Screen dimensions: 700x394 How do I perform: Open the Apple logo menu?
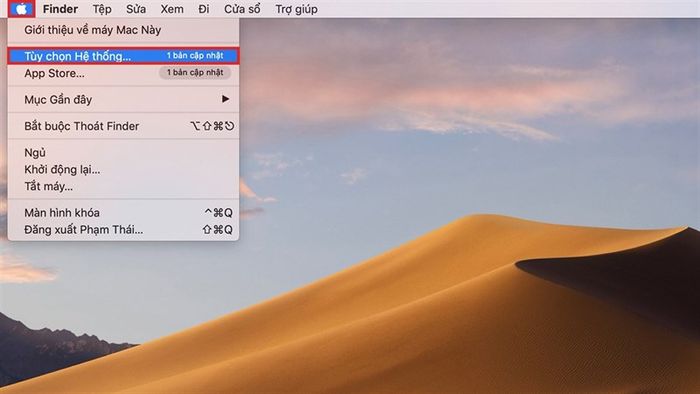21,8
